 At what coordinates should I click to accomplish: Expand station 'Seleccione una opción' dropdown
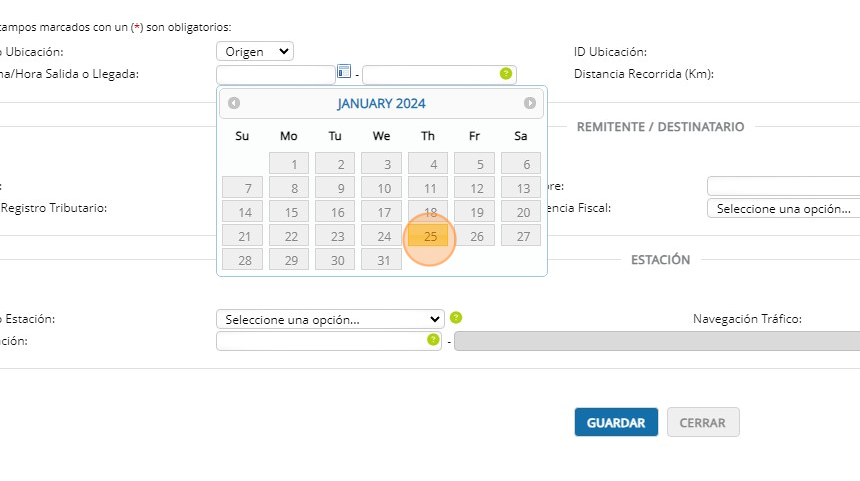pyautogui.click(x=330, y=319)
